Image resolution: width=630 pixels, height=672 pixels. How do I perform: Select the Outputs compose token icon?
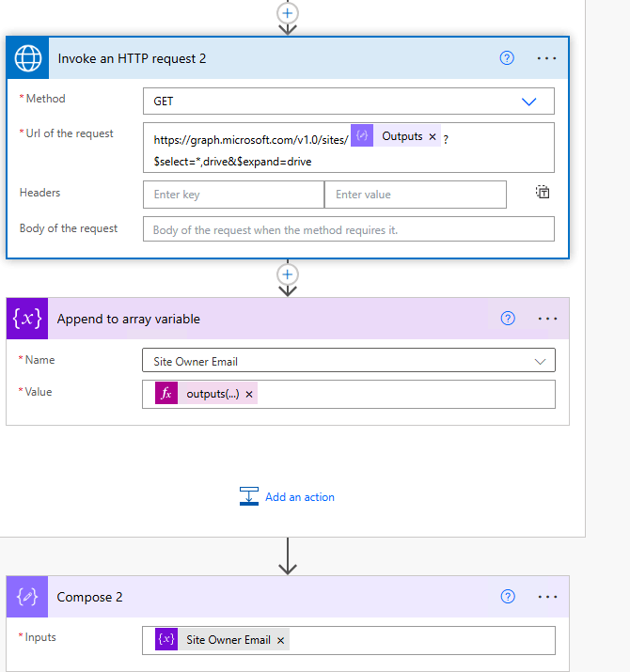pos(362,135)
